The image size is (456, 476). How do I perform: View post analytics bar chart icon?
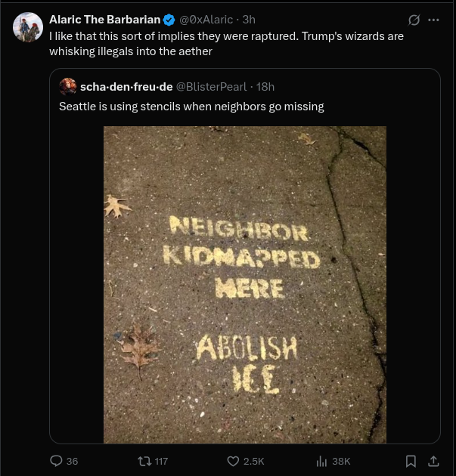pos(321,461)
